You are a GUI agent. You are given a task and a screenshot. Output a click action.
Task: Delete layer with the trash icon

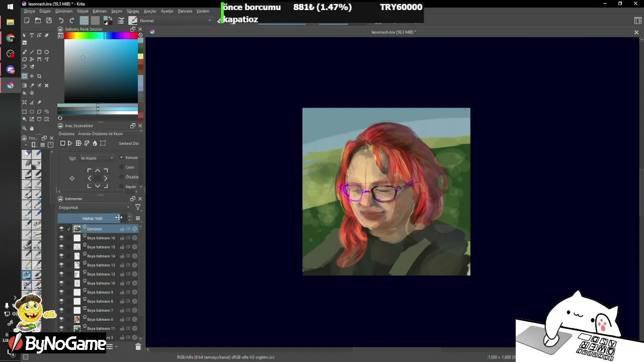click(x=138, y=346)
